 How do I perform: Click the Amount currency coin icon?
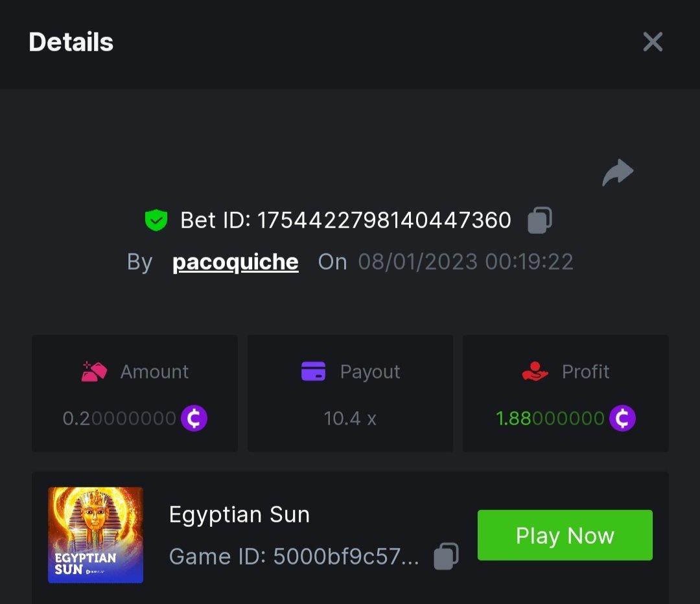point(194,419)
